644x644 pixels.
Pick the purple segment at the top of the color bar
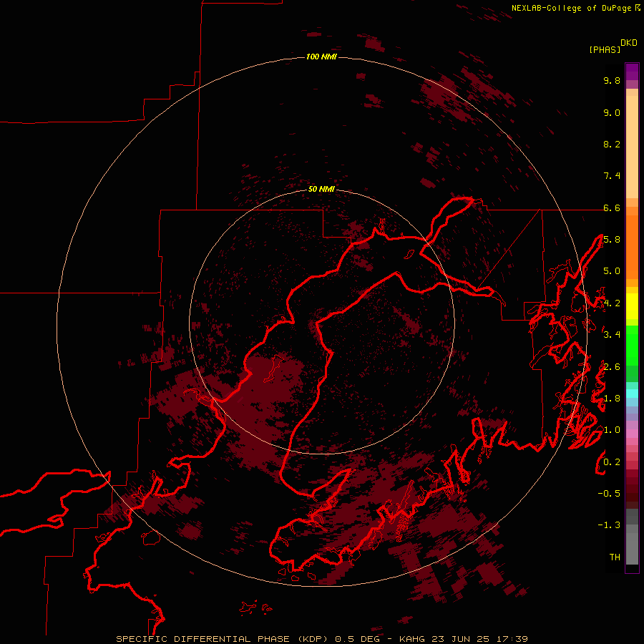click(x=632, y=72)
